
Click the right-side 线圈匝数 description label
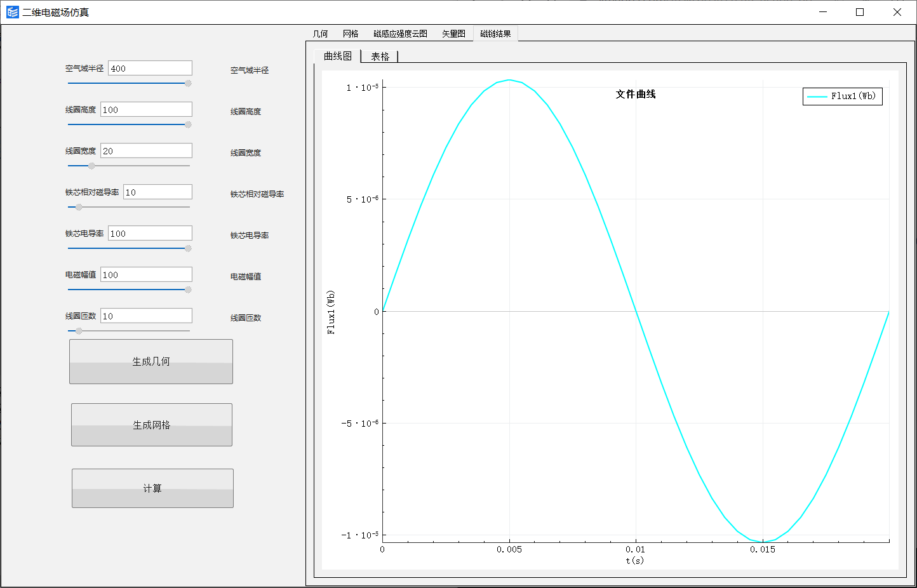(x=246, y=318)
